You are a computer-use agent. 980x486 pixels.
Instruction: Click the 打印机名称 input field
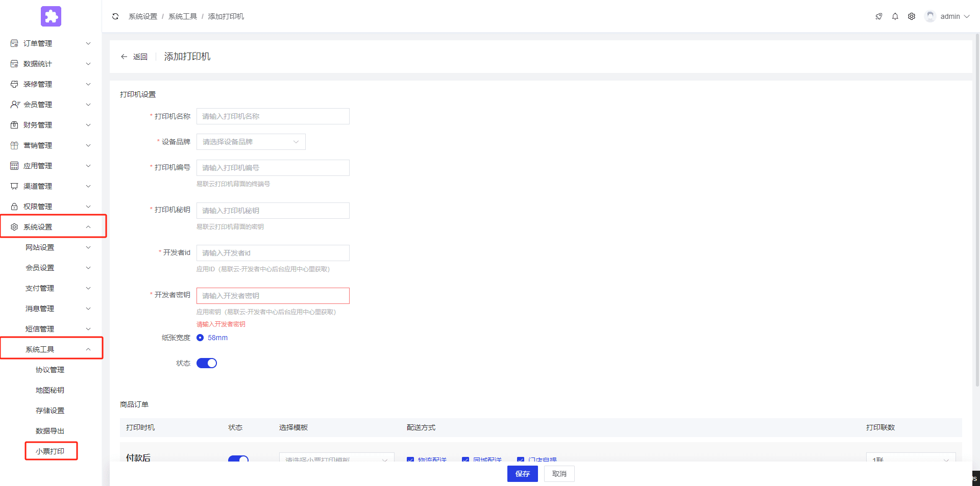[x=273, y=116]
